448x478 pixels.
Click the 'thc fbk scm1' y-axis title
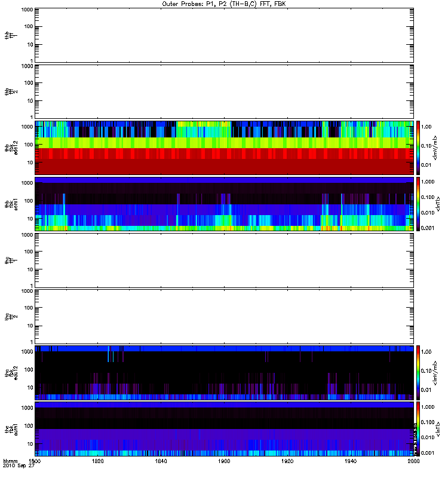point(11,429)
